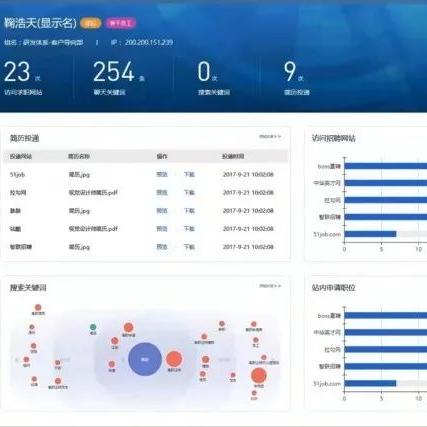Show next keywords with the right arrow
This screenshot has height=427, width=427.
coord(274,360)
